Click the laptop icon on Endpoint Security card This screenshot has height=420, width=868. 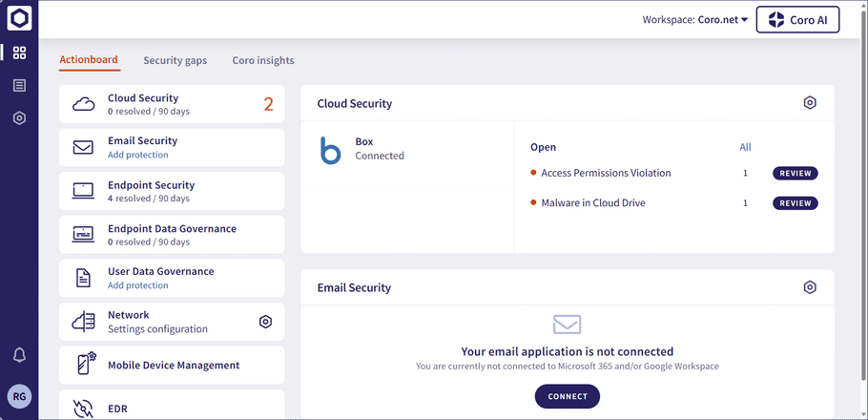[x=83, y=191]
